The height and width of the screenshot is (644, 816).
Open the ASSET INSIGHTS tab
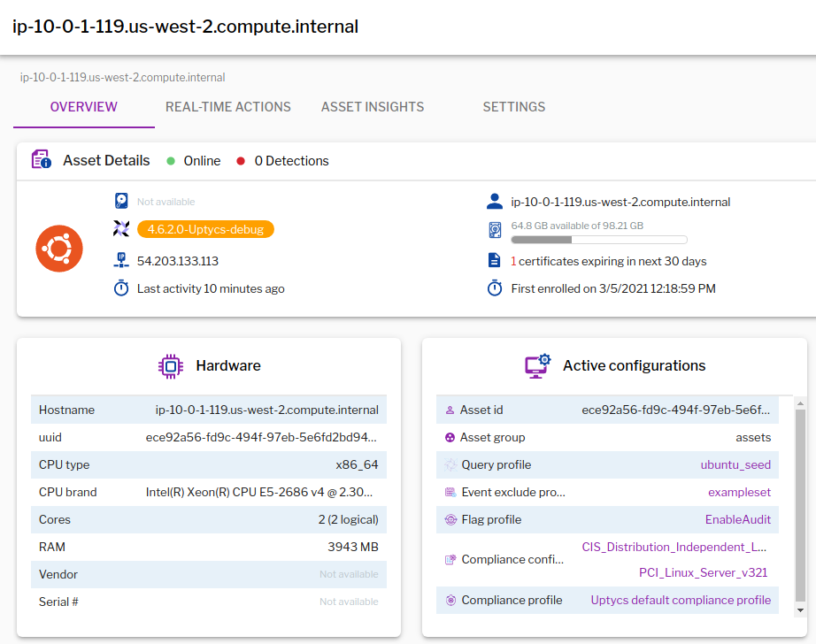[x=373, y=106]
